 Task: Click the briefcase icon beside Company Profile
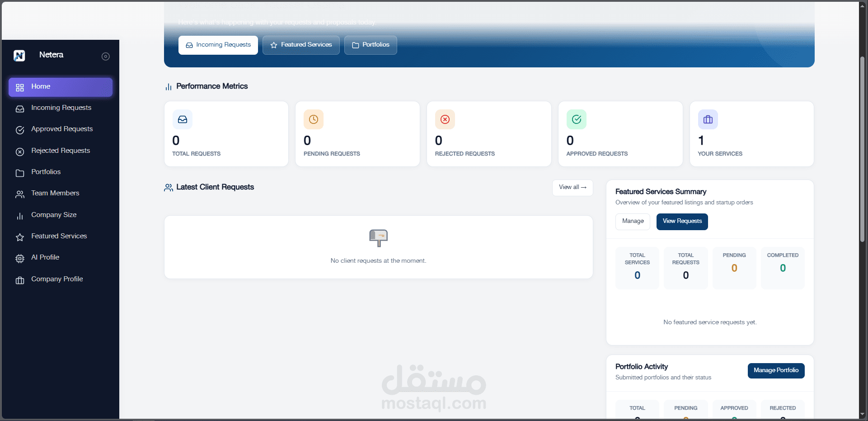click(20, 280)
